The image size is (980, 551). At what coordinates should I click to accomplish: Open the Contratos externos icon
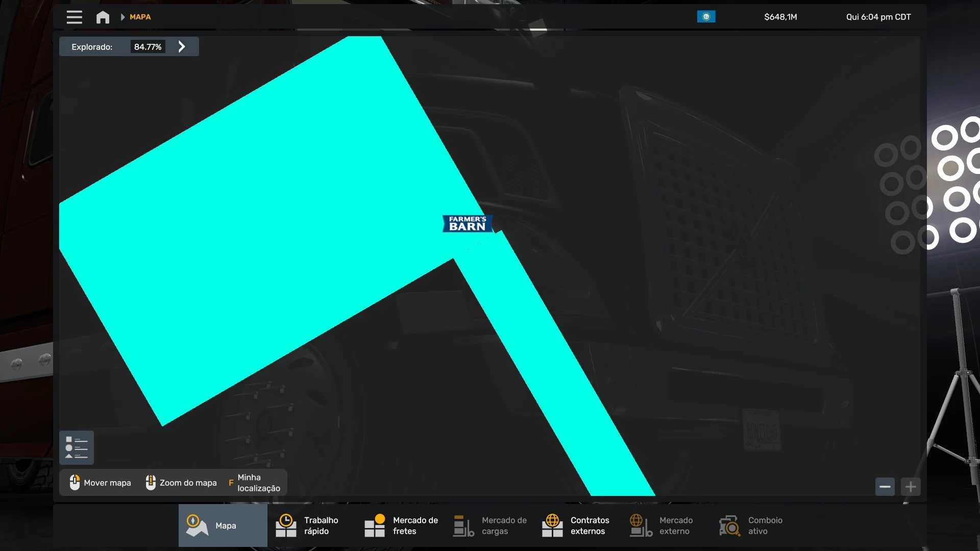pyautogui.click(x=552, y=525)
